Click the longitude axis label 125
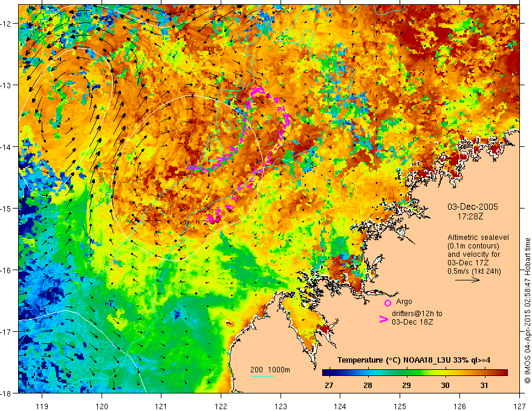Image resolution: width=532 pixels, height=411 pixels. point(400,406)
